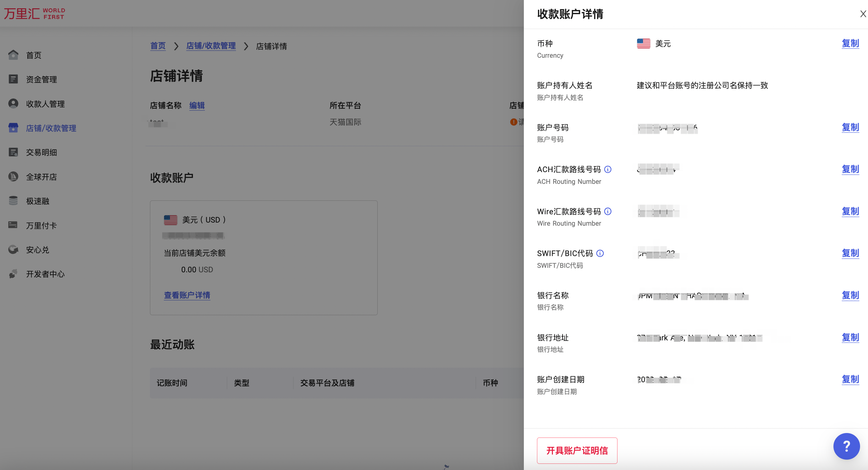Click 开具账户证明信 button
Viewport: 868px width, 470px height.
pyautogui.click(x=577, y=451)
